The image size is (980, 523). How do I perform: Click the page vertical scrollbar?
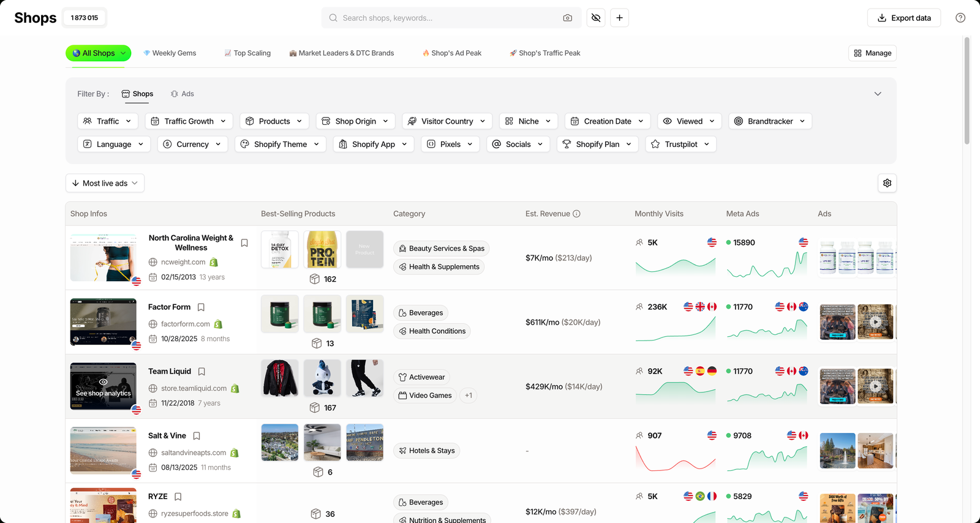point(967,91)
